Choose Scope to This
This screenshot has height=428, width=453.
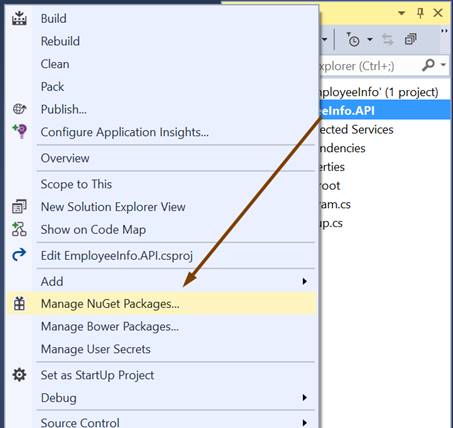161,184
